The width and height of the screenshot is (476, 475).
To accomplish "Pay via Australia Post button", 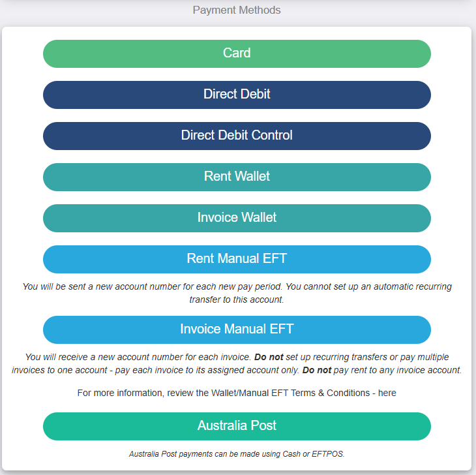I will 237,426.
